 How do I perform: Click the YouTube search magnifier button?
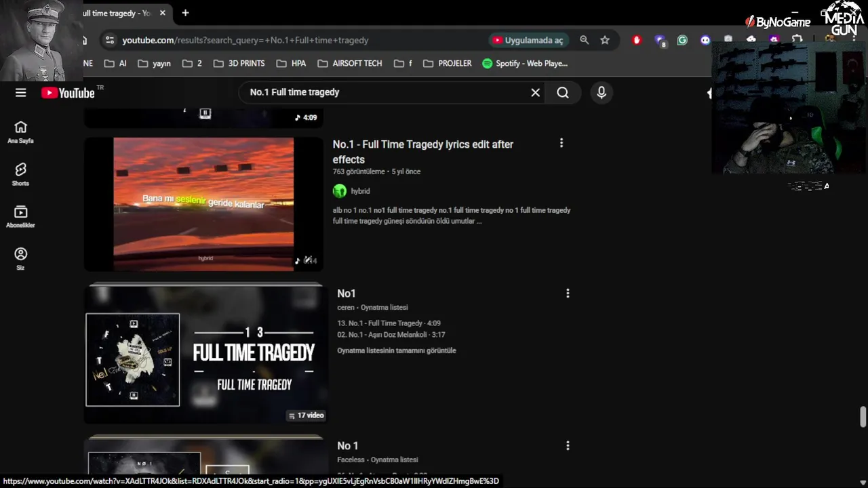coord(563,93)
